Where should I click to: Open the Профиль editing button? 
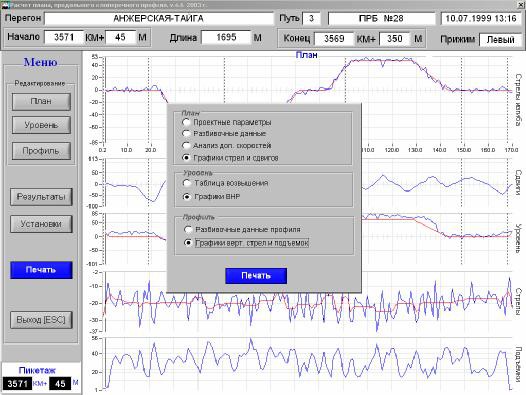41,151
